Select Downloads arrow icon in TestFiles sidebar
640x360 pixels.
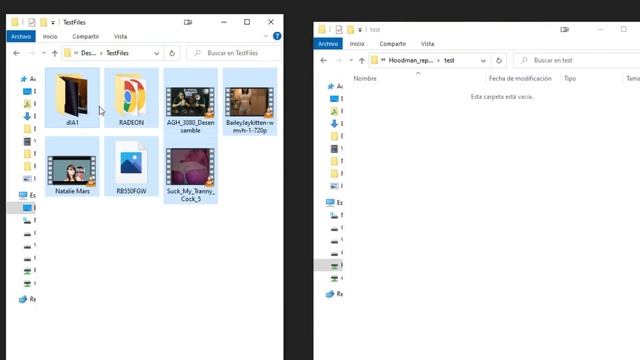27,116
